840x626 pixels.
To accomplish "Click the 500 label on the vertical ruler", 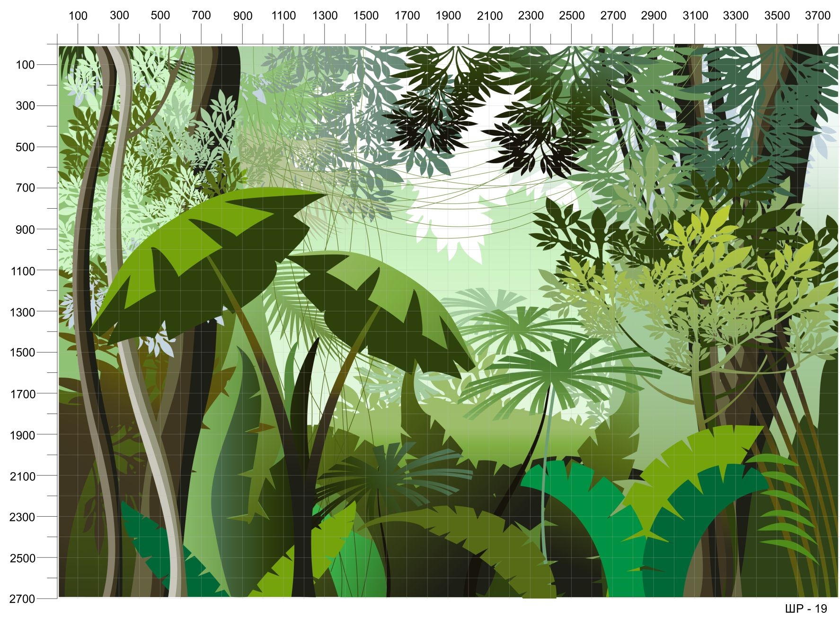I will point(26,147).
